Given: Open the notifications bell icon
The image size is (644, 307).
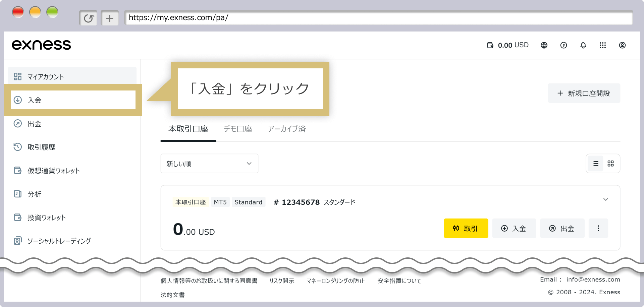Looking at the screenshot, I should (583, 45).
